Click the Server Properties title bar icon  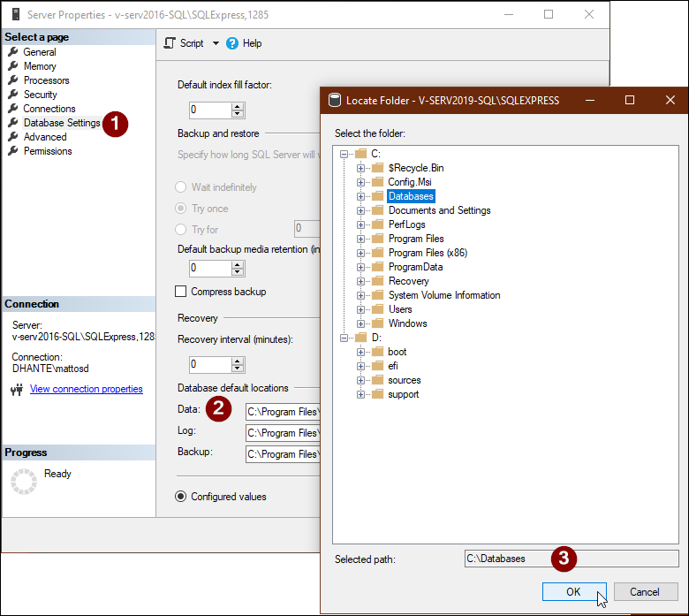click(x=16, y=14)
